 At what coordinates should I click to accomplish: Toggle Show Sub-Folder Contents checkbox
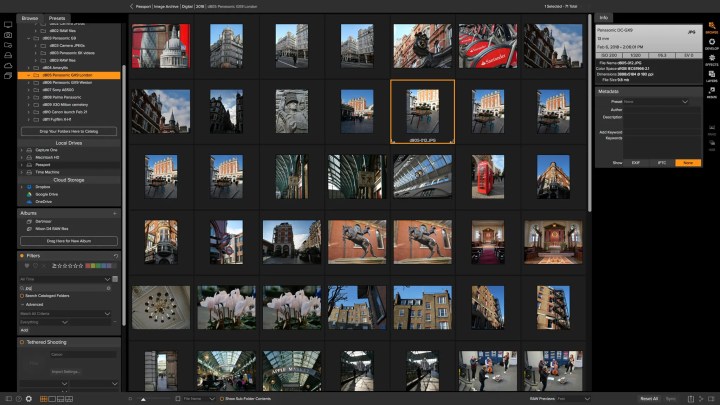tap(222, 399)
